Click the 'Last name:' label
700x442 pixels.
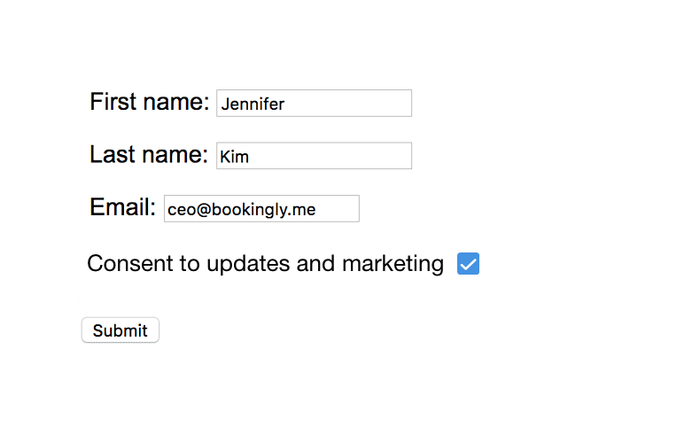point(149,154)
